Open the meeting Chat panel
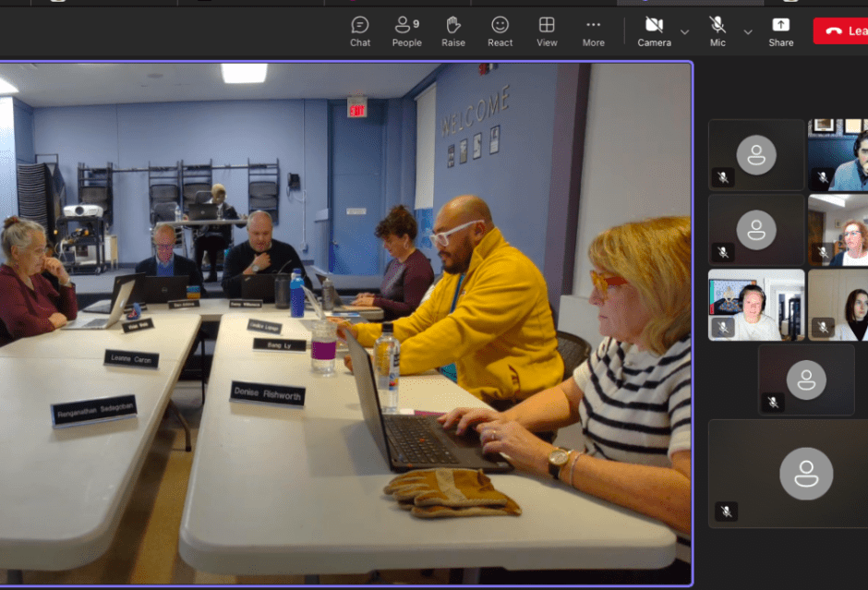 tap(360, 30)
